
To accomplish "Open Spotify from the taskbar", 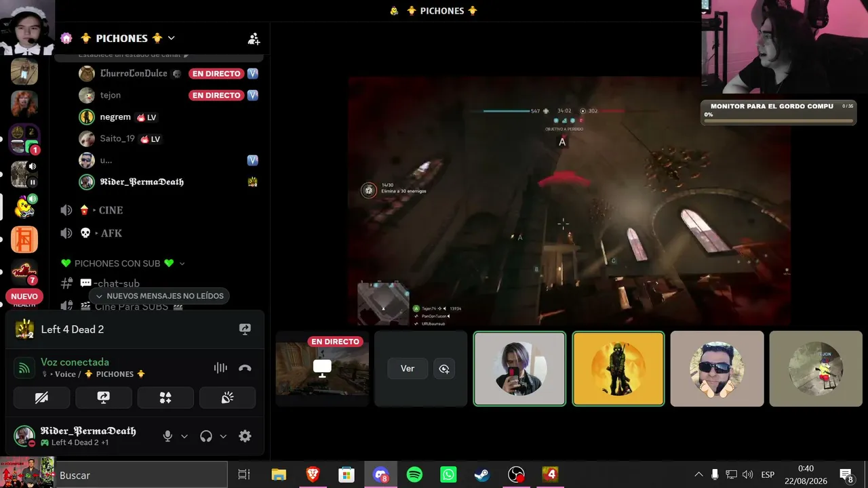I will tap(414, 475).
